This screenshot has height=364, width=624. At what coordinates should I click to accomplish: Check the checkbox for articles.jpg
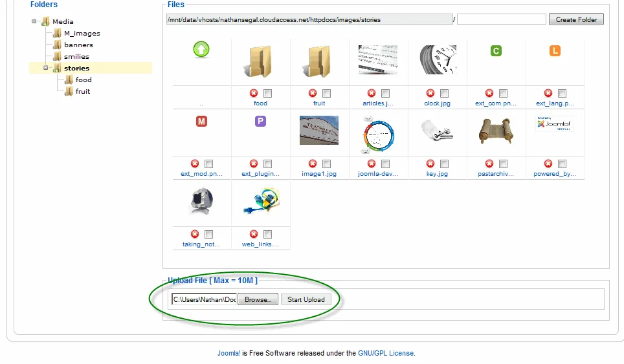[385, 93]
